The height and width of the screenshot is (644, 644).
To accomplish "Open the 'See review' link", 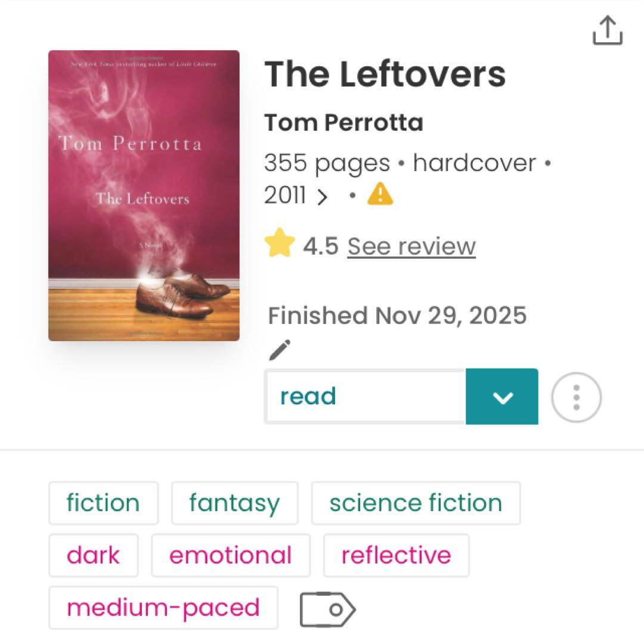I will (411, 246).
